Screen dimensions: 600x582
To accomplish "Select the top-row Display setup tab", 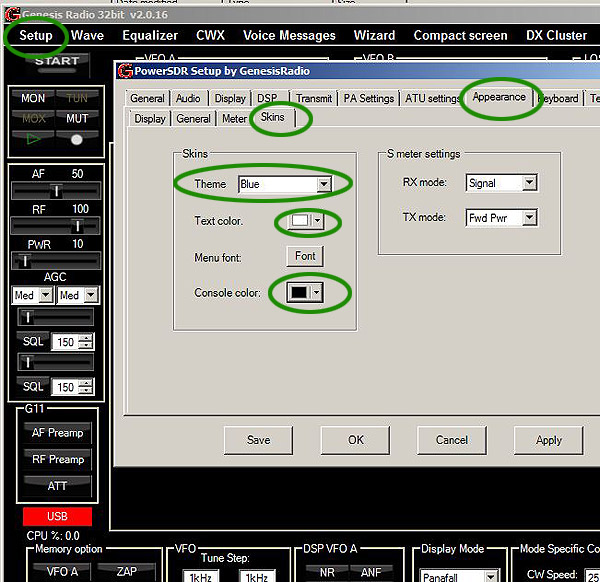I will point(230,98).
